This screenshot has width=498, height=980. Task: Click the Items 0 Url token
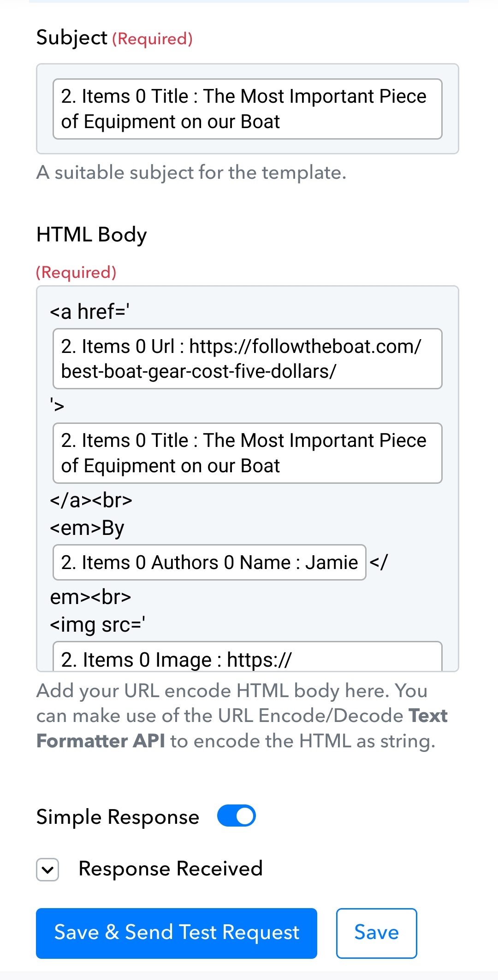[248, 358]
